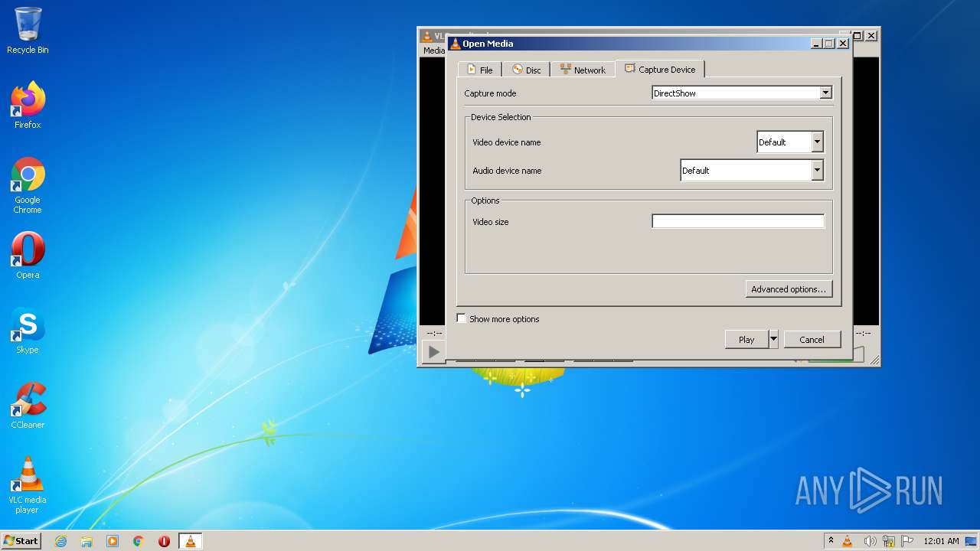The image size is (980, 551).
Task: Click VLC main window play control
Action: coord(434,352)
